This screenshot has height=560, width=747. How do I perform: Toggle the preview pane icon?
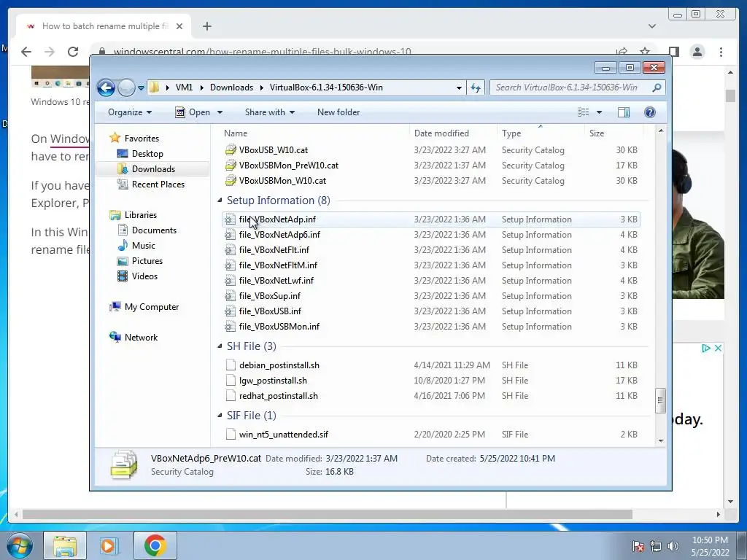pyautogui.click(x=623, y=112)
